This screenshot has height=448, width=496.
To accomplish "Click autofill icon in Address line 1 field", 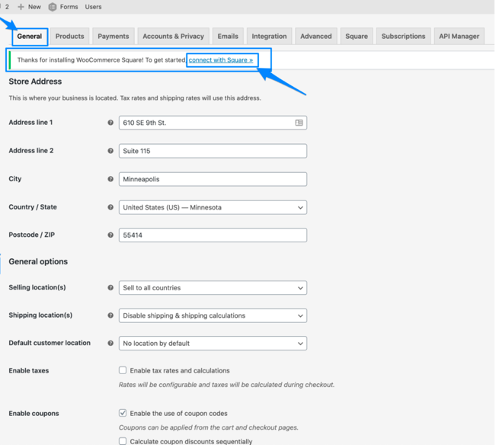I will pyautogui.click(x=299, y=123).
